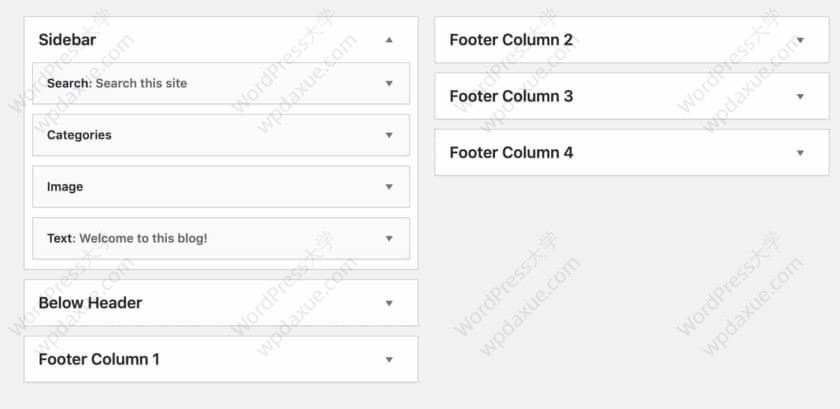
Task: Click the Footer Column 3 title
Action: (511, 97)
